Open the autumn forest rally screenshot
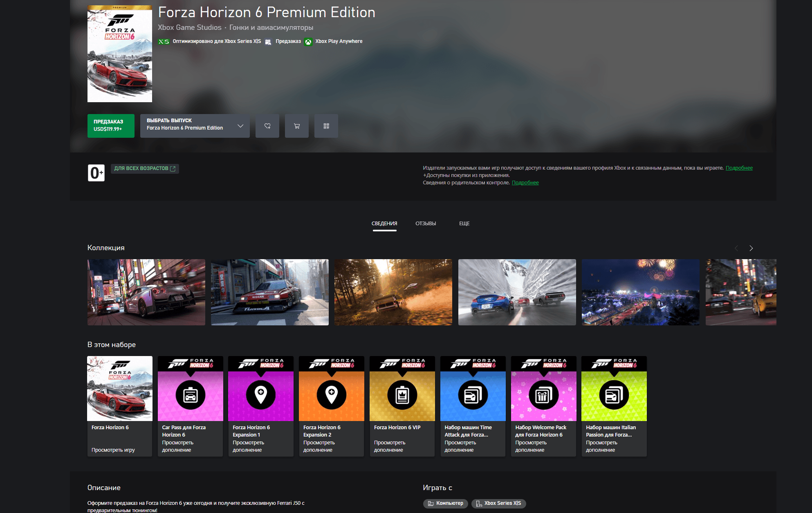Viewport: 812px width, 513px height. (393, 292)
